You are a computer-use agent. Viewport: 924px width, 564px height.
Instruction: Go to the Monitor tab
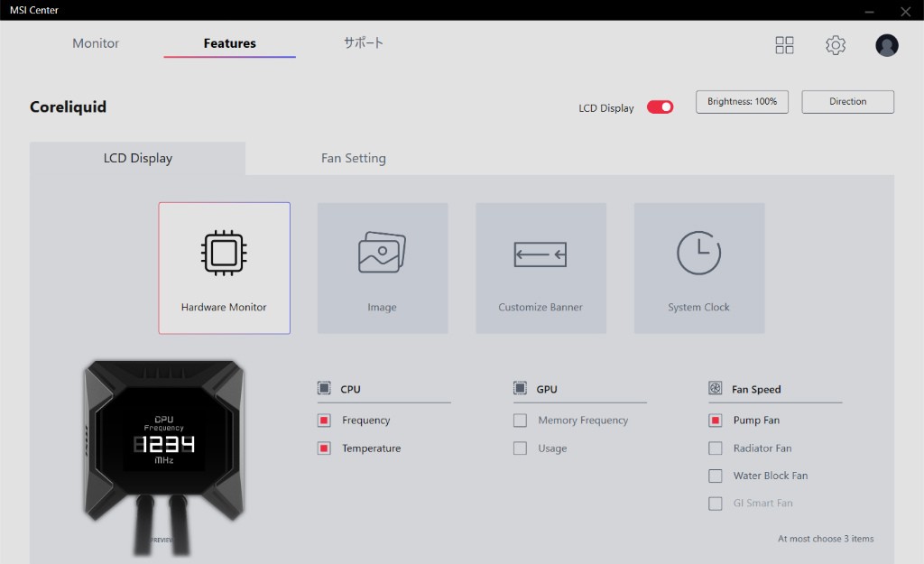pos(96,43)
